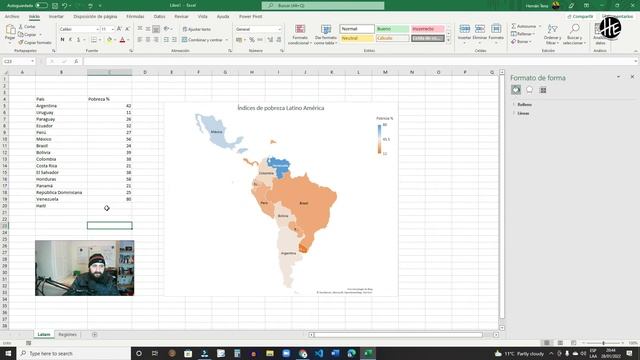Click the search box Buscar in title bar
Viewport: 640px width, 360px height.
coord(323,5)
